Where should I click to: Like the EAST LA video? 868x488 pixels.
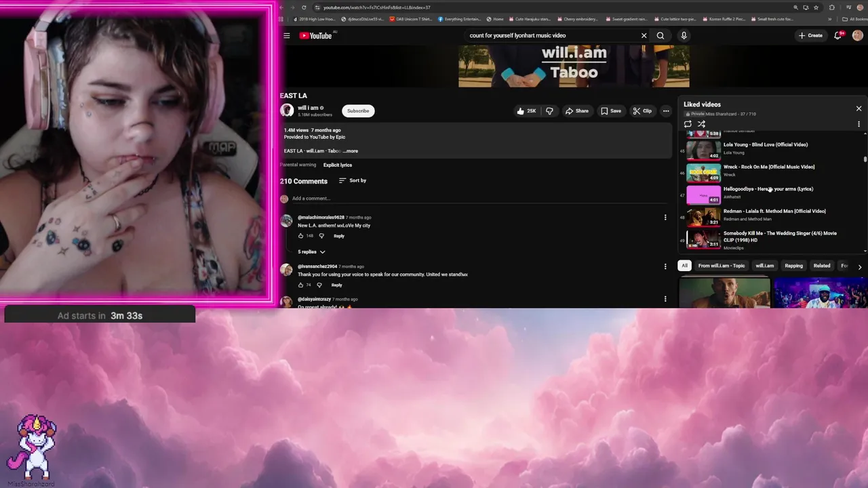click(526, 111)
